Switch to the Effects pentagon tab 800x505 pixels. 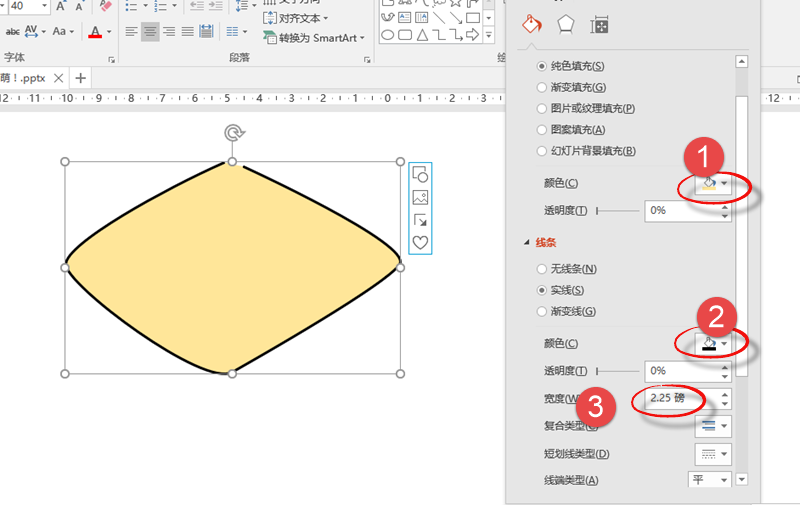click(x=566, y=24)
